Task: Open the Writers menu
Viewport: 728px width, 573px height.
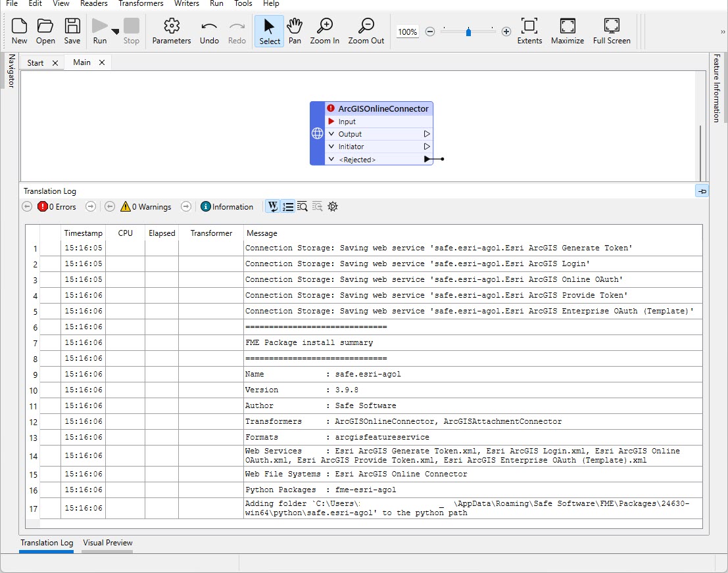Action: coord(187,4)
